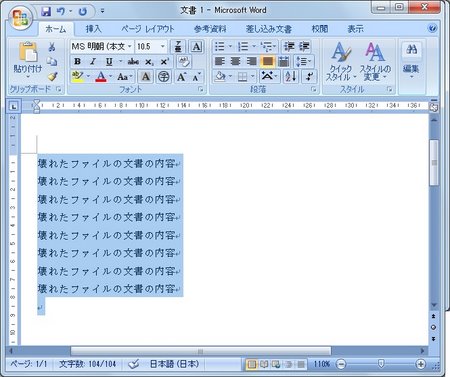The height and width of the screenshot is (377, 450).
Task: Open the 表示 tab
Action: coord(355,29)
